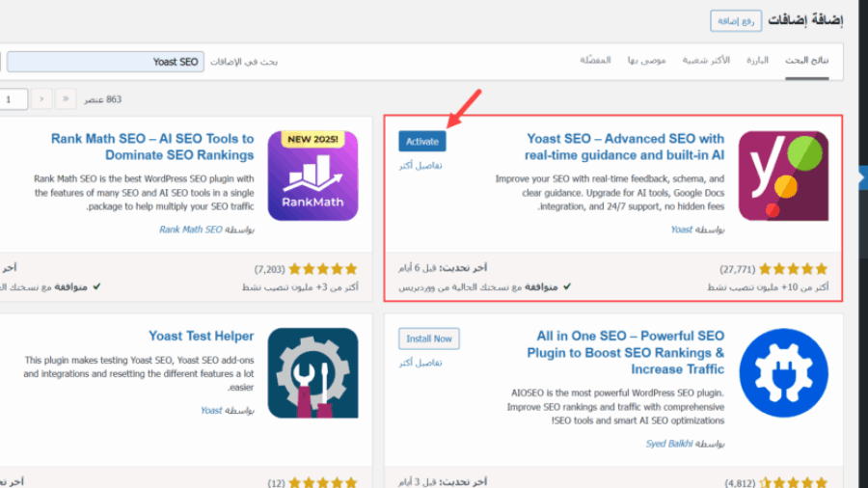868x488 pixels.
Task: Open the الأكثر شعبية (Popular) tab
Action: [x=706, y=61]
